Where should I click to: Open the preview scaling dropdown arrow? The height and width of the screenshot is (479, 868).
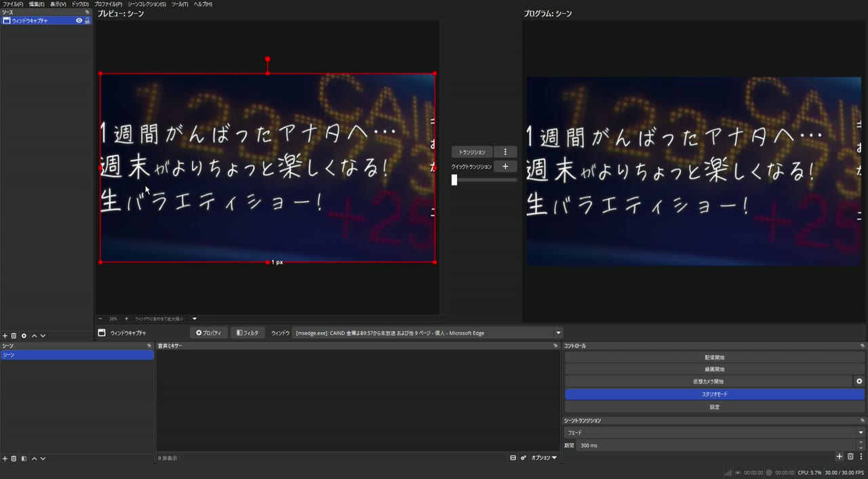click(194, 318)
